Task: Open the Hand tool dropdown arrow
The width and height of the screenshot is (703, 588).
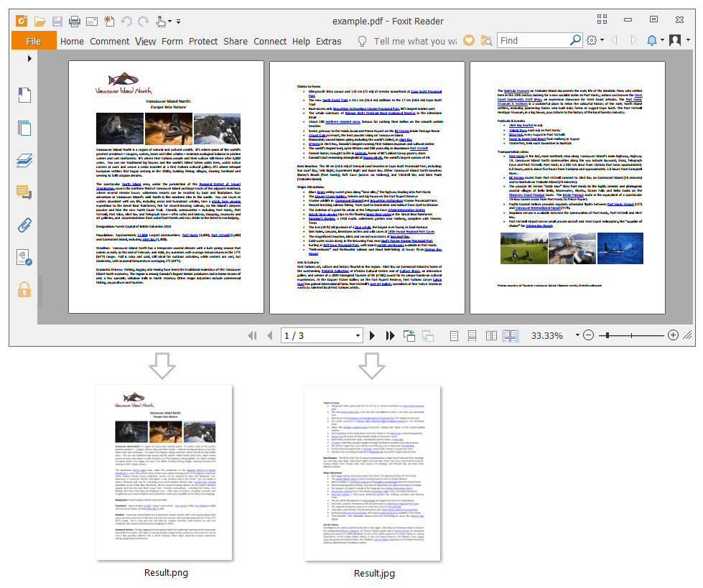Action: pos(169,22)
